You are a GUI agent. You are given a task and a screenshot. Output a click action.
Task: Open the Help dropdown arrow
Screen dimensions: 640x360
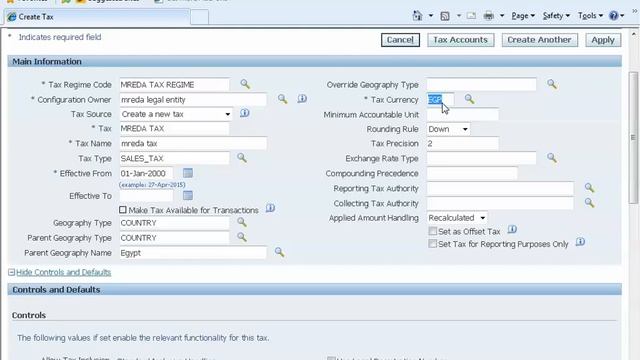pyautogui.click(x=622, y=16)
